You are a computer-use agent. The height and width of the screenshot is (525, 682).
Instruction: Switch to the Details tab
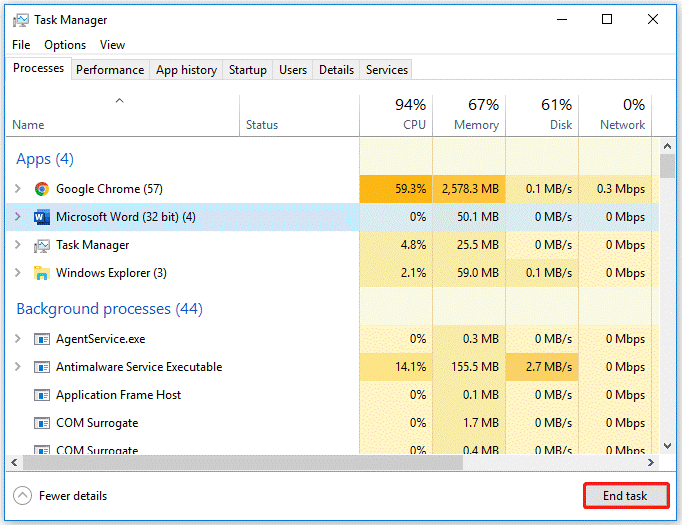click(336, 70)
